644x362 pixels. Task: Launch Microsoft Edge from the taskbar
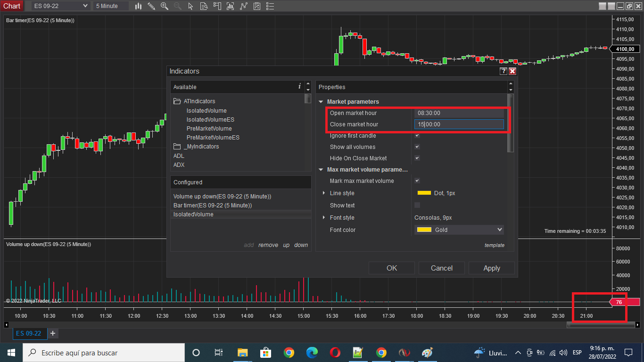(312, 353)
